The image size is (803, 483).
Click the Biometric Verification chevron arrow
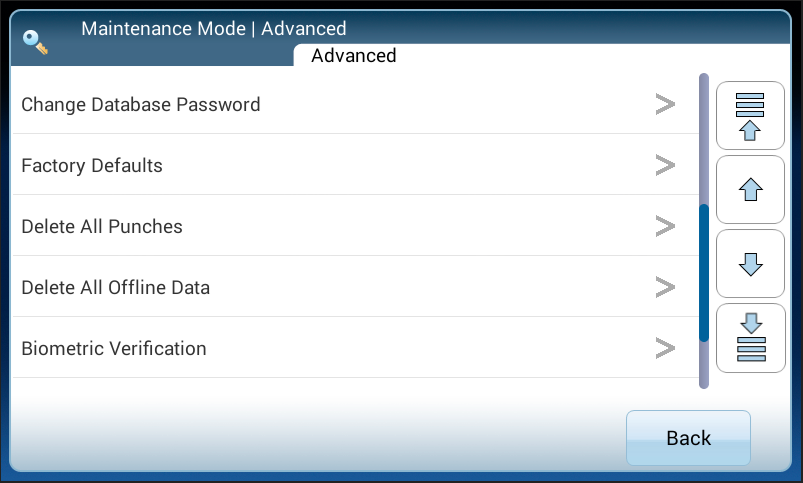(x=665, y=348)
